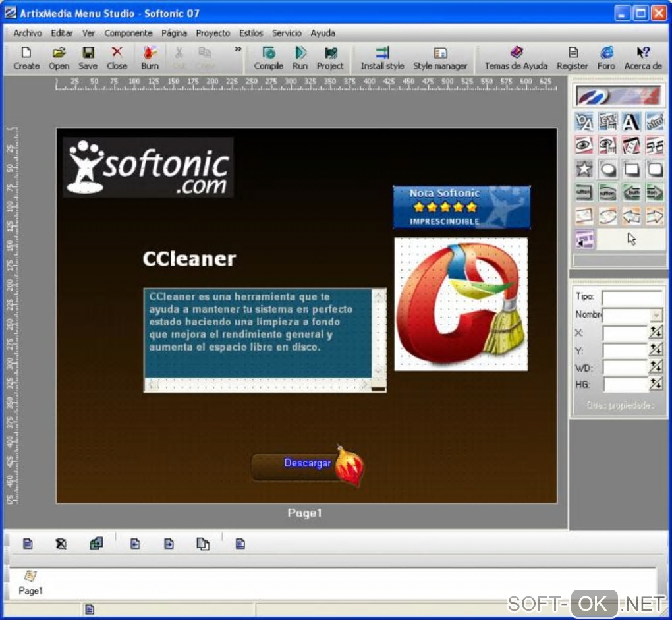Open the Ayuda menu
This screenshot has width=672, height=620.
click(323, 33)
